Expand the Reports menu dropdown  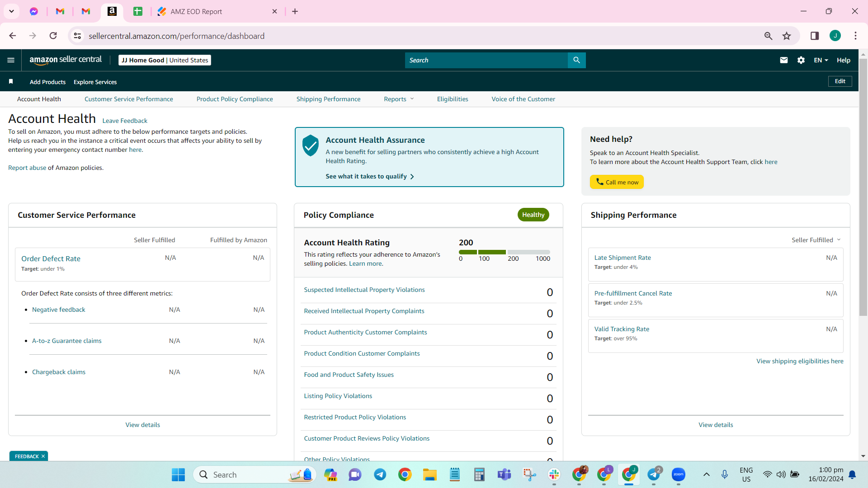point(399,99)
